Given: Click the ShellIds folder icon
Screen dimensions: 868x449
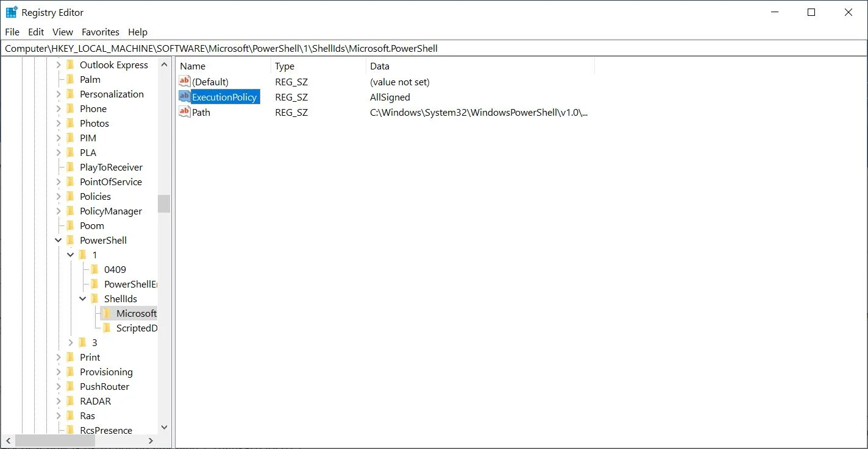Looking at the screenshot, I should (94, 299).
